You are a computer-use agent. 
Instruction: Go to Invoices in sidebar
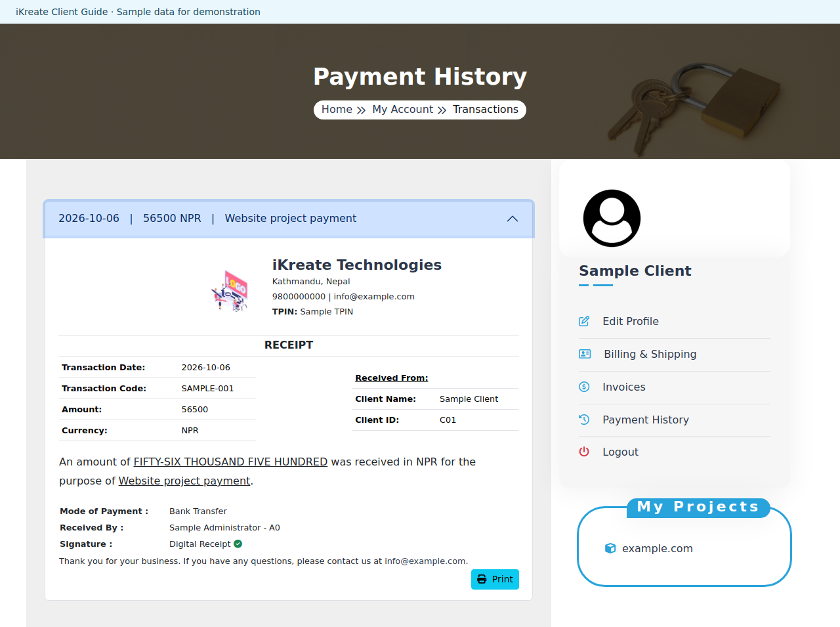624,387
